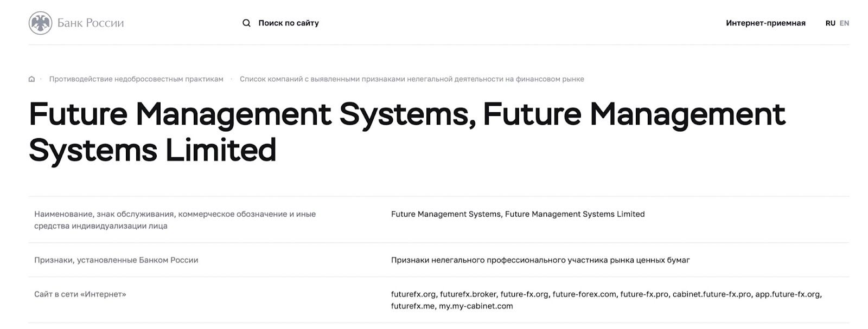Screen dimensions: 868x329
Task: Switch language to EN
Action: point(844,23)
